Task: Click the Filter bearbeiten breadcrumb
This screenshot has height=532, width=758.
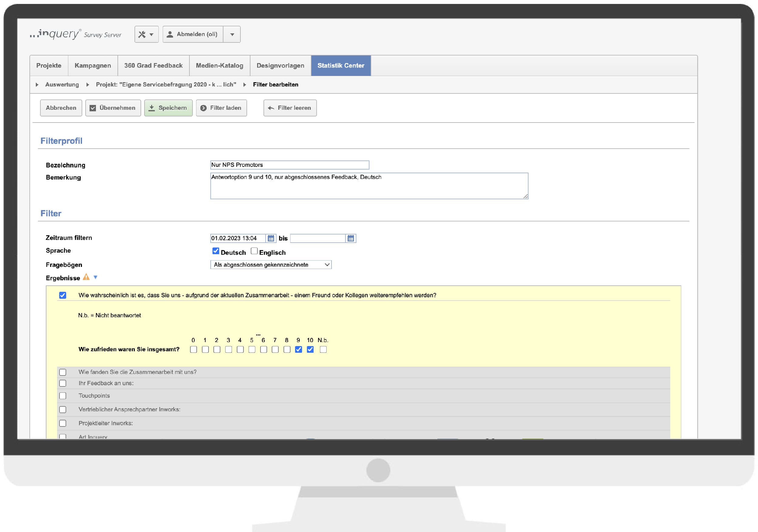Action: pyautogui.click(x=276, y=84)
